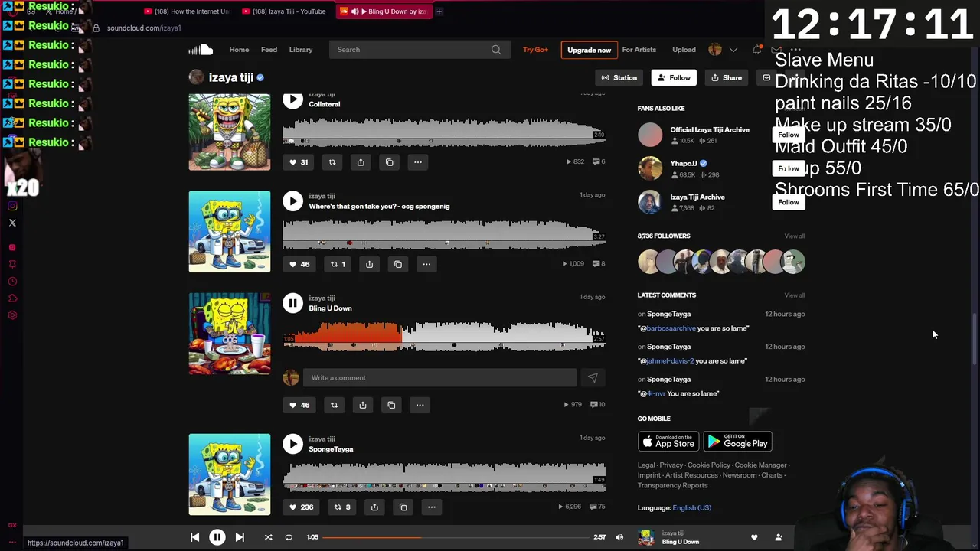
Task: Open the App Store download badge
Action: 668,442
